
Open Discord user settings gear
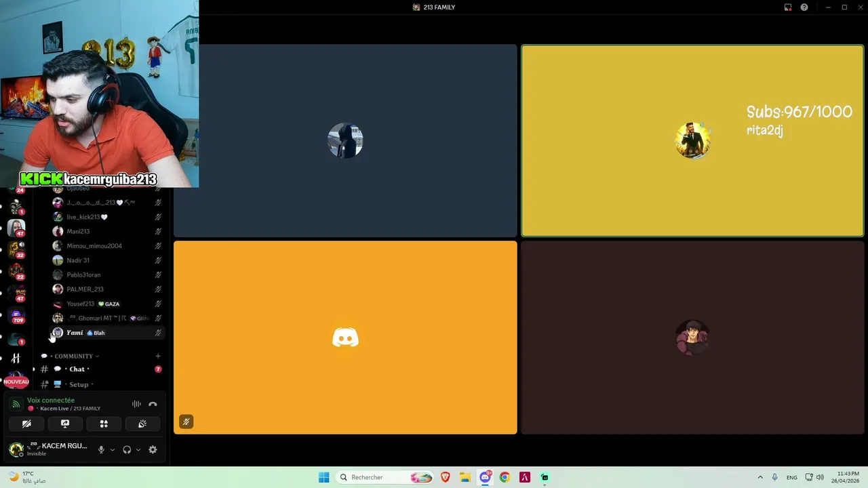153,449
